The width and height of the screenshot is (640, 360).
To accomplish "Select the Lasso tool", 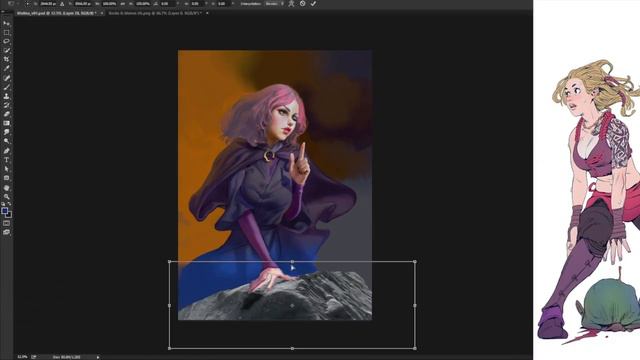I will click(x=7, y=41).
